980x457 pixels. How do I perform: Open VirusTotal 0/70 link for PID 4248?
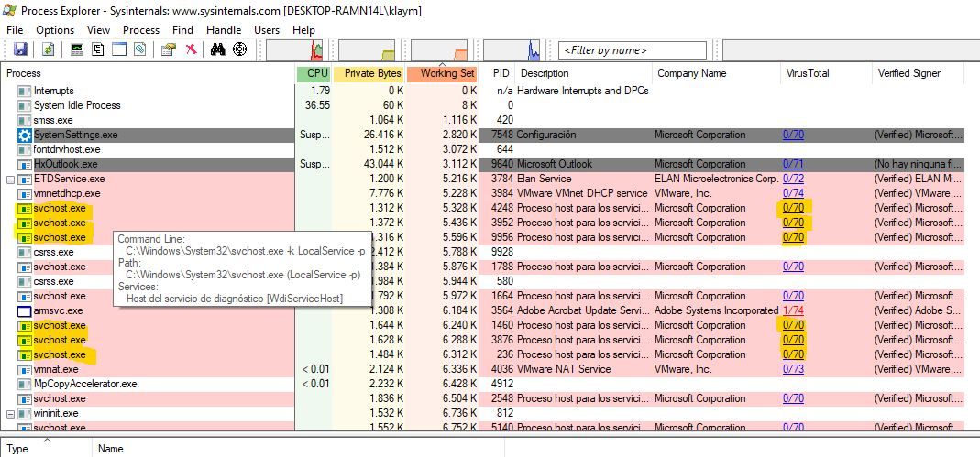pos(793,208)
